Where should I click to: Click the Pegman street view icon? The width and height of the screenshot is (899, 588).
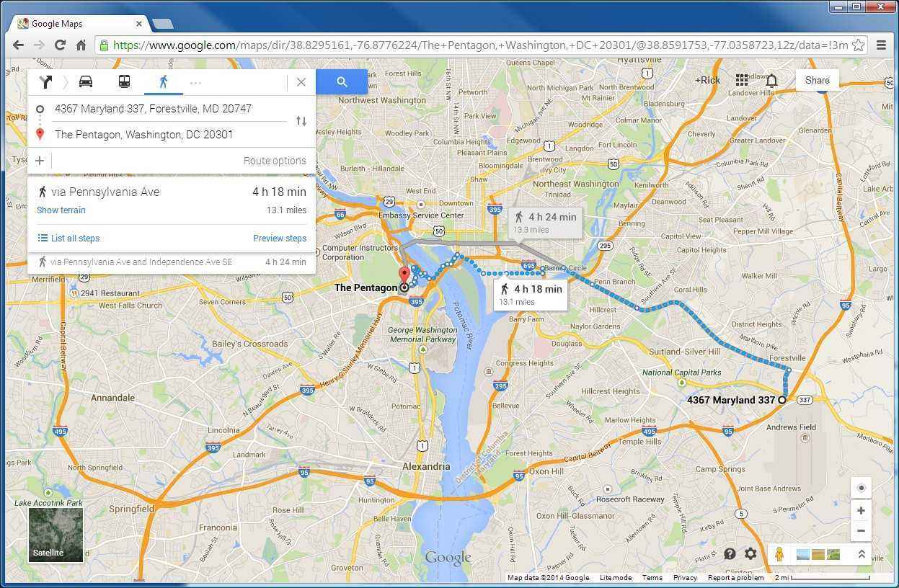(779, 554)
